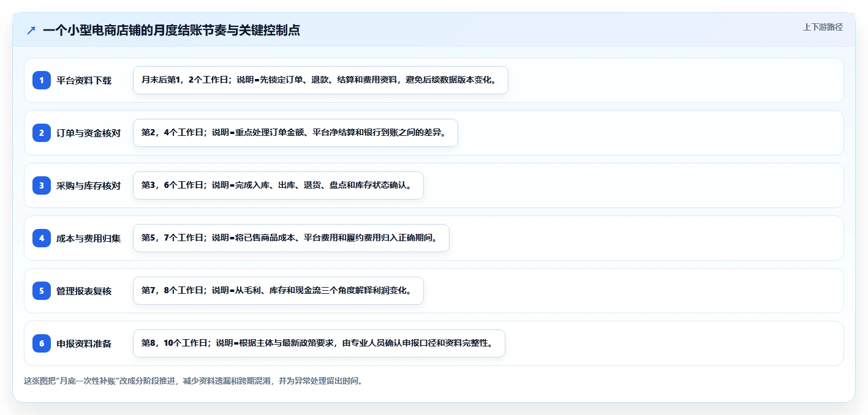The width and height of the screenshot is (868, 415).
Task: Click the 申报资料准备 step label
Action: click(84, 343)
